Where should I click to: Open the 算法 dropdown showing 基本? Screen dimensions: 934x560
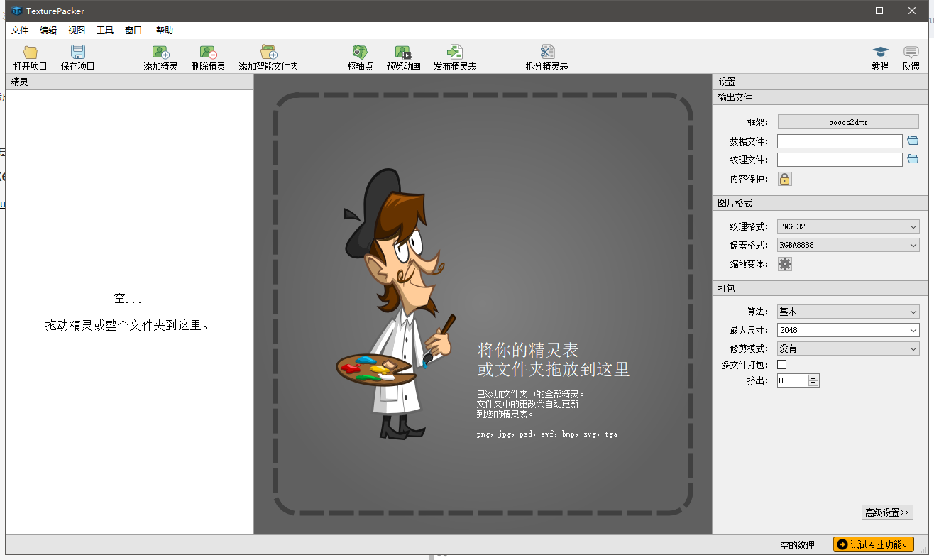pos(848,312)
